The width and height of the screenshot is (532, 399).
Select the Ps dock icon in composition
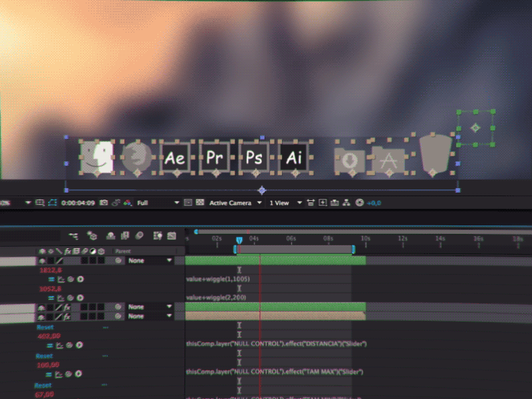pyautogui.click(x=254, y=158)
